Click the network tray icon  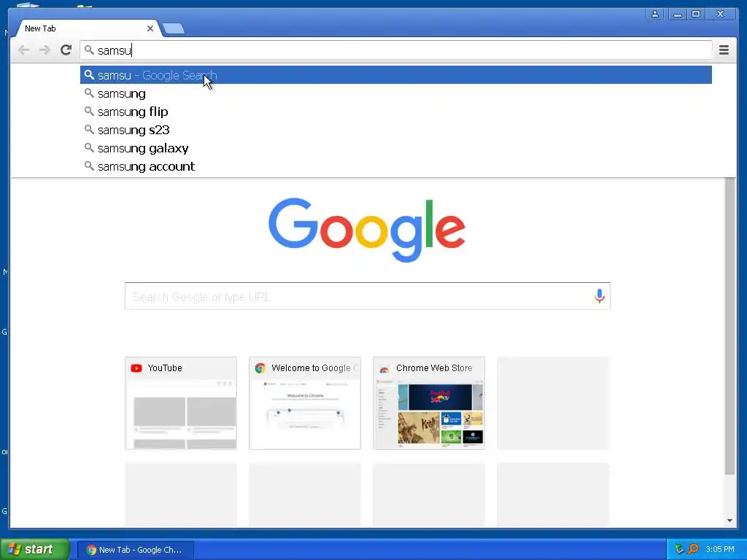pyautogui.click(x=679, y=549)
